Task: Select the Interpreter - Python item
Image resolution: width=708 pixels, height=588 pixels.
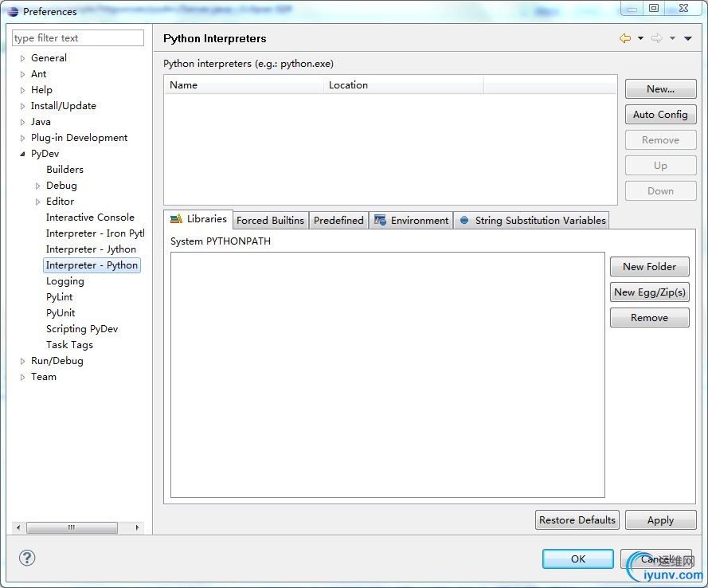Action: [92, 265]
